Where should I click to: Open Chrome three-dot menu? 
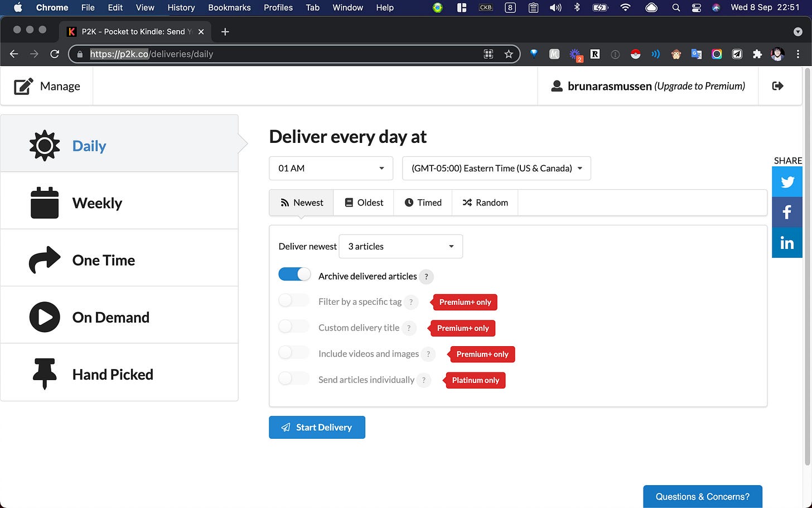pyautogui.click(x=798, y=54)
